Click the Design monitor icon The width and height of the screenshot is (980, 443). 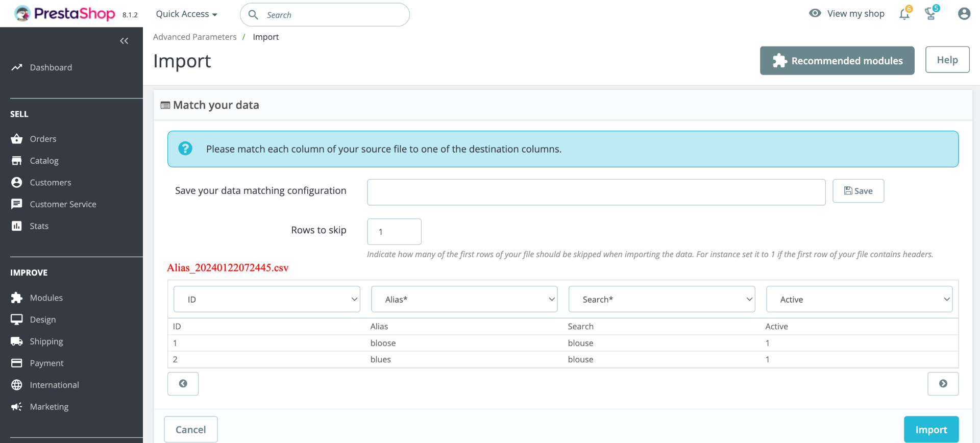[17, 319]
